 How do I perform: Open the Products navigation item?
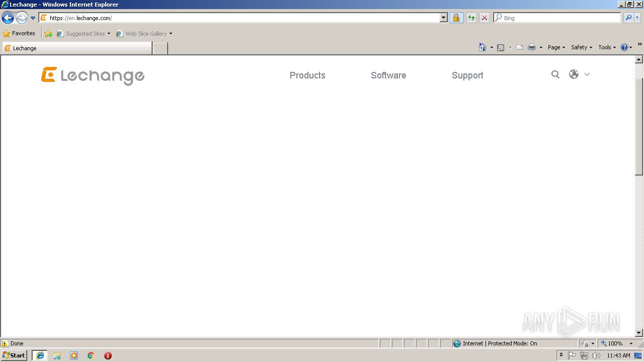pos(307,75)
